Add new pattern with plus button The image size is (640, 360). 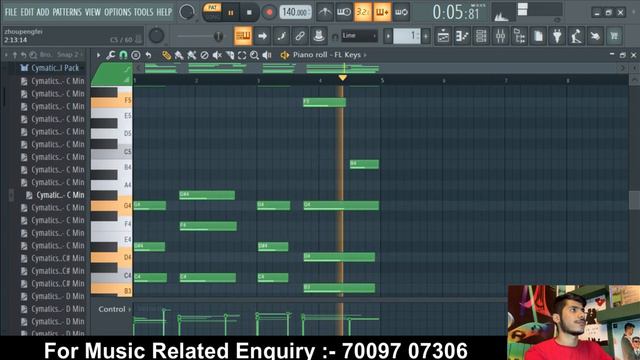pos(426,36)
